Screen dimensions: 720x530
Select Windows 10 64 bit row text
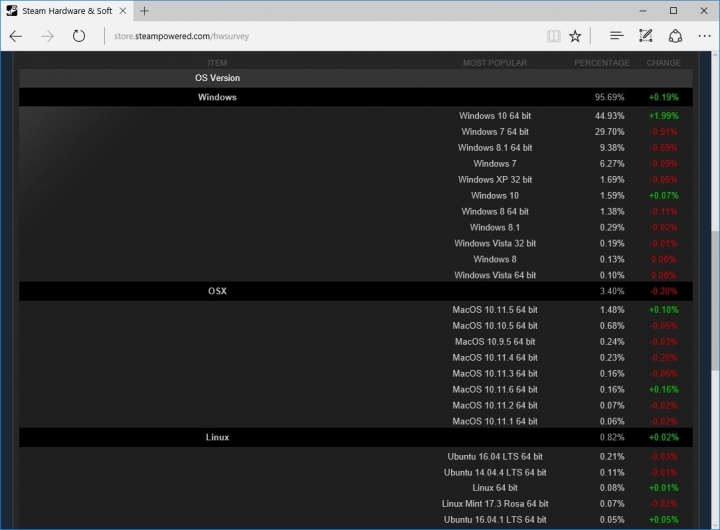(495, 116)
